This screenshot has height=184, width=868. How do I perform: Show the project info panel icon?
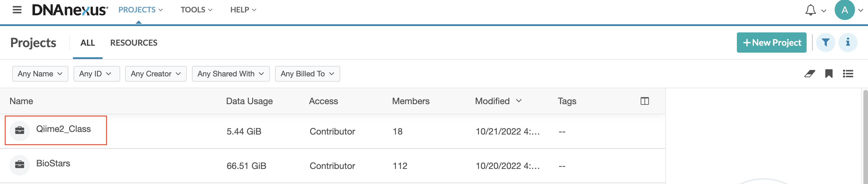847,43
